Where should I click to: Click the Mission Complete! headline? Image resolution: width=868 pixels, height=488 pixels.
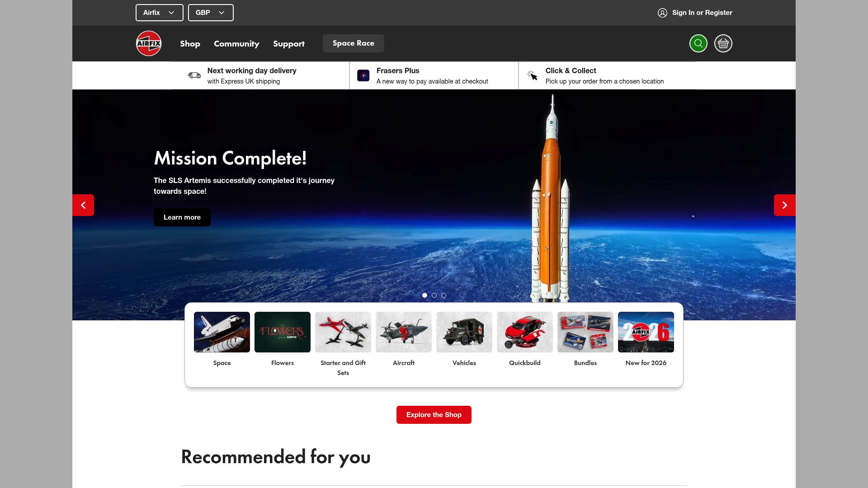pyautogui.click(x=231, y=159)
